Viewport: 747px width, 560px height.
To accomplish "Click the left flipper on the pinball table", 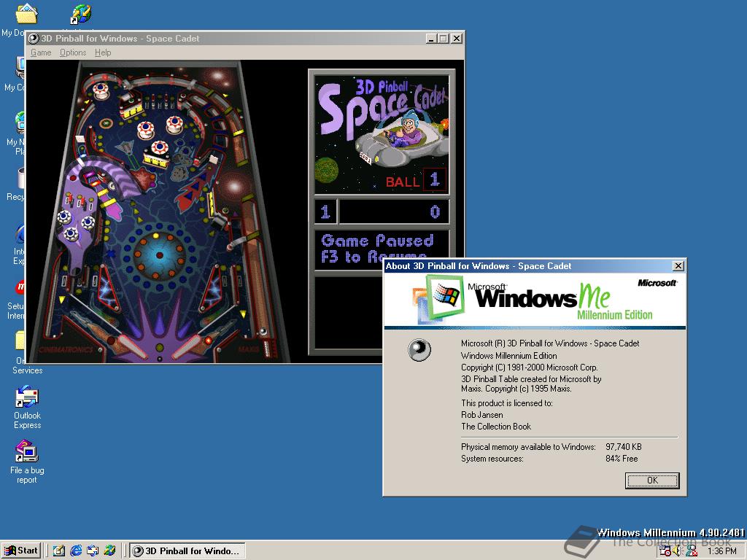I will 131,346.
